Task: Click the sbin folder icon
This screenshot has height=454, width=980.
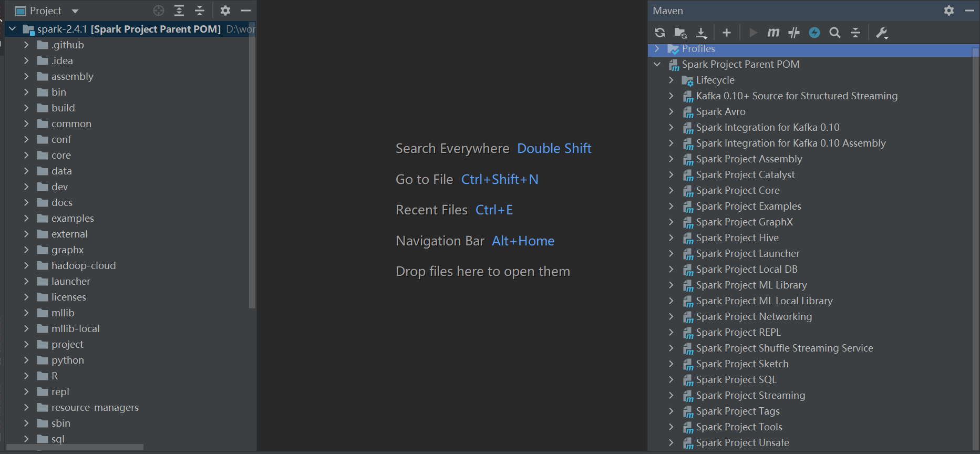Action: pos(43,424)
